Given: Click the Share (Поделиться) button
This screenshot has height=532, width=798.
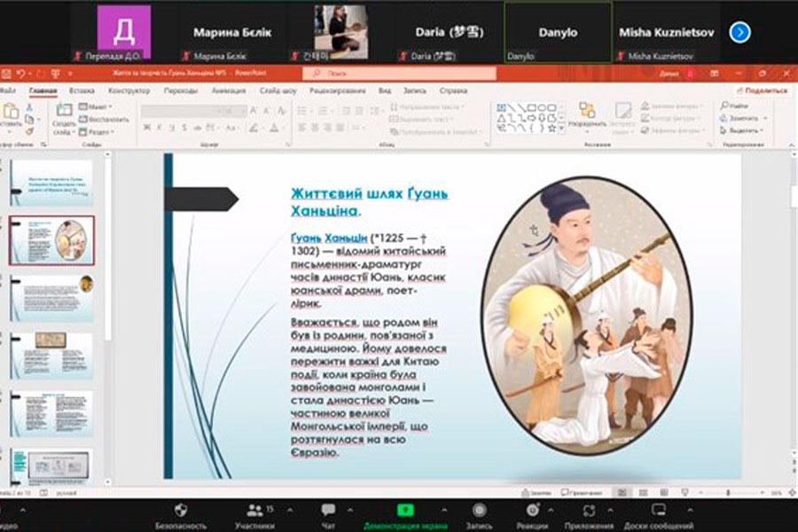Looking at the screenshot, I should pyautogui.click(x=761, y=90).
